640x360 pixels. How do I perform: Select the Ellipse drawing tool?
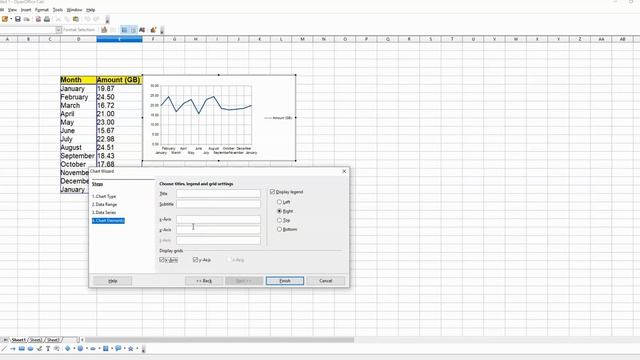click(30, 349)
